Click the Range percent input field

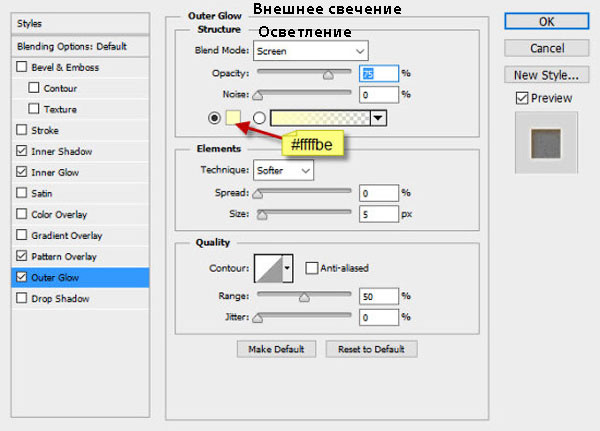[x=379, y=296]
